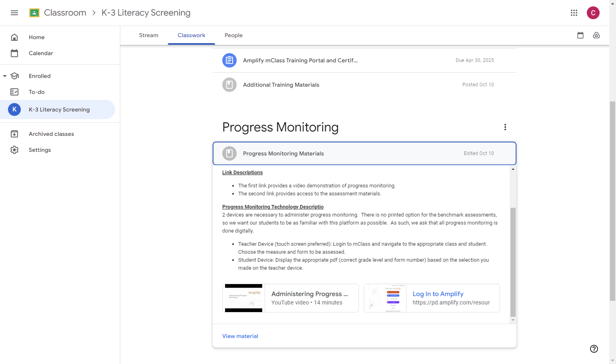Click the material description scrollbar thumb
This screenshot has height=364, width=616.
point(513,262)
